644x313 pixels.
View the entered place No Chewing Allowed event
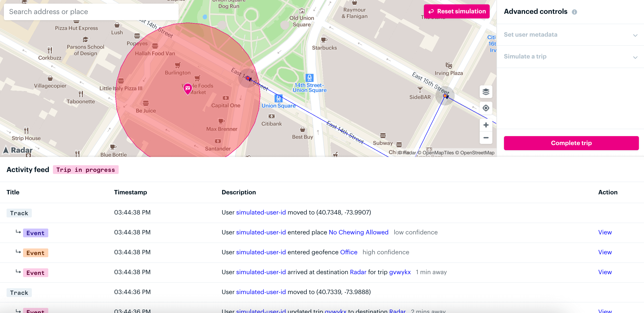[605, 232]
